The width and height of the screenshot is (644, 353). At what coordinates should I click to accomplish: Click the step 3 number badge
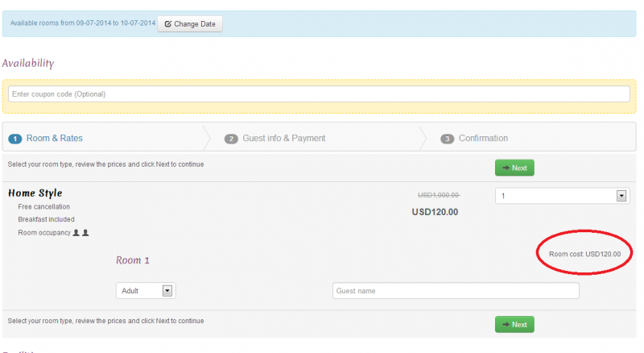448,139
